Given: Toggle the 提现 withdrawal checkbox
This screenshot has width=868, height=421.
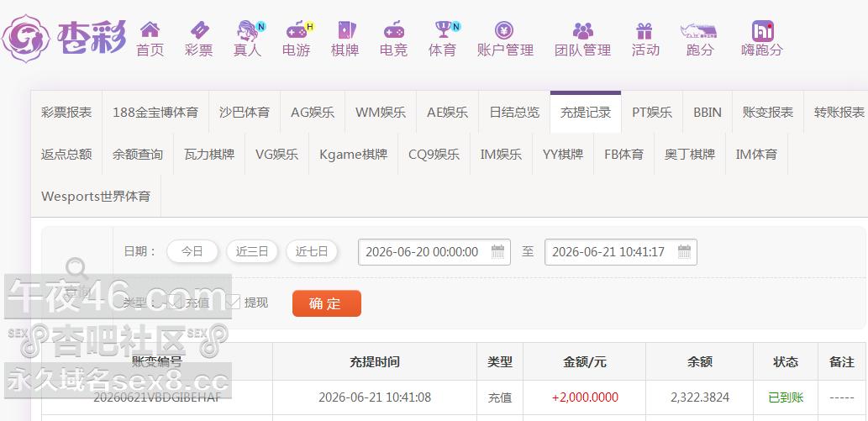Looking at the screenshot, I should coord(233,303).
